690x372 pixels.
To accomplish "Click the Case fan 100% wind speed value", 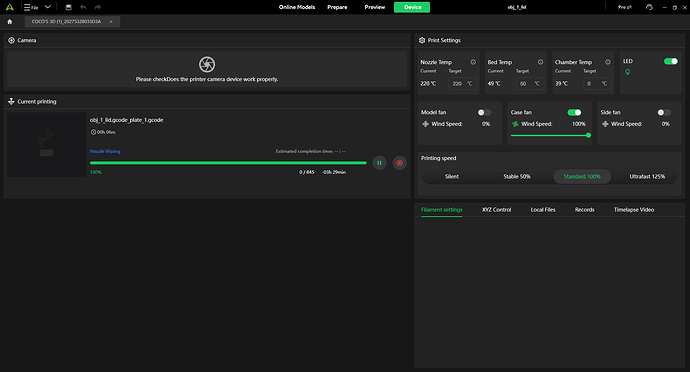I will (579, 124).
